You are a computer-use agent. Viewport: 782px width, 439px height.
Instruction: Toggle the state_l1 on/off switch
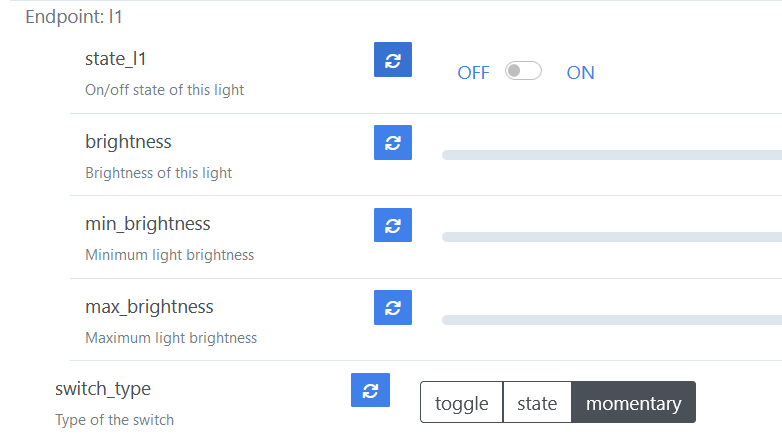(523, 71)
